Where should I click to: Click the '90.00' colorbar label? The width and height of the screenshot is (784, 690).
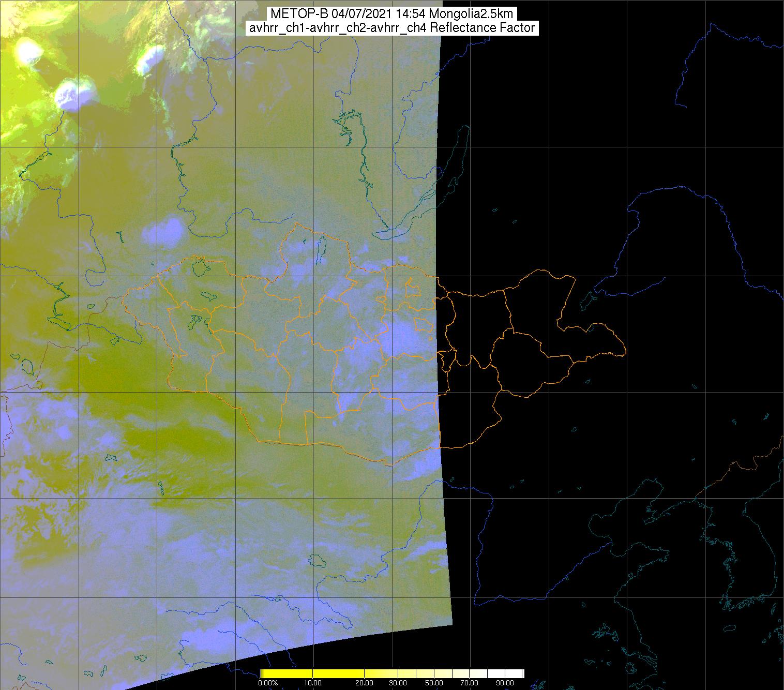[x=505, y=683]
